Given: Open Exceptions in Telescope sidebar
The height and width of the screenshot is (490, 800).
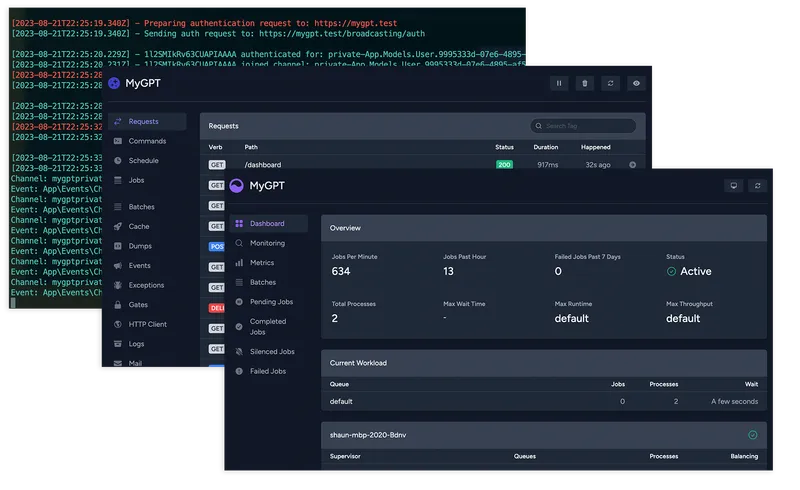Looking at the screenshot, I should [x=147, y=285].
